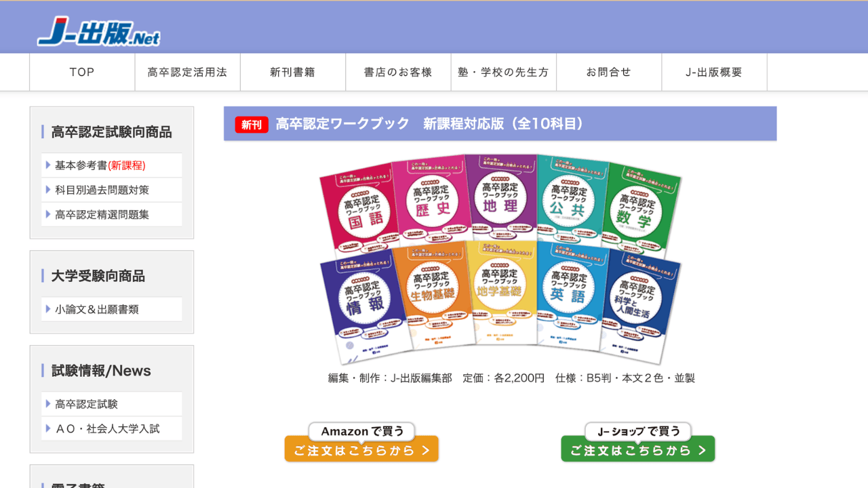Screen dimensions: 868x488
Task: Click the 大学受験向商品 sidebar heading
Action: [98, 276]
